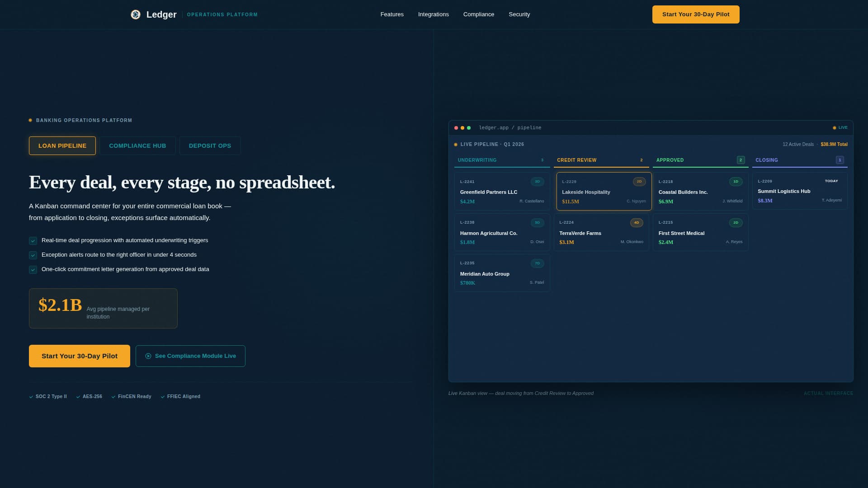Click the FFIEC Aligned check badge
Viewport: 868px width, 488px height.
click(180, 397)
